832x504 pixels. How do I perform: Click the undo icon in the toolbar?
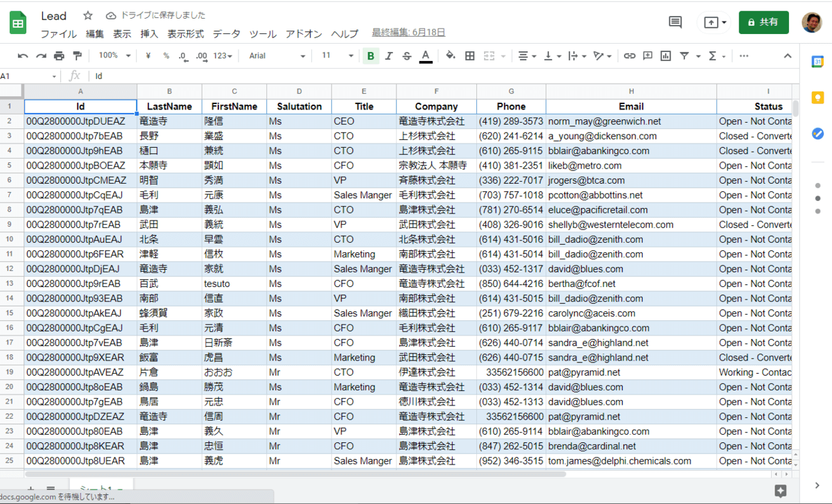tap(23, 56)
